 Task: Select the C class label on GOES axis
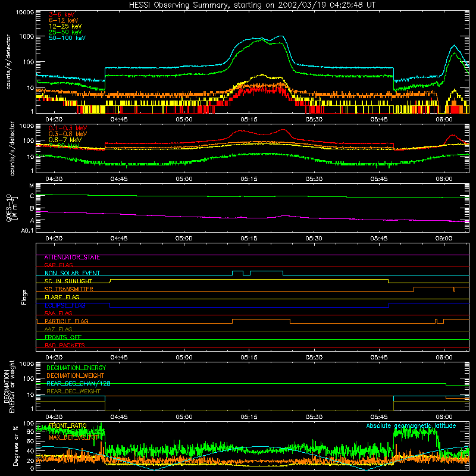coord(32,196)
